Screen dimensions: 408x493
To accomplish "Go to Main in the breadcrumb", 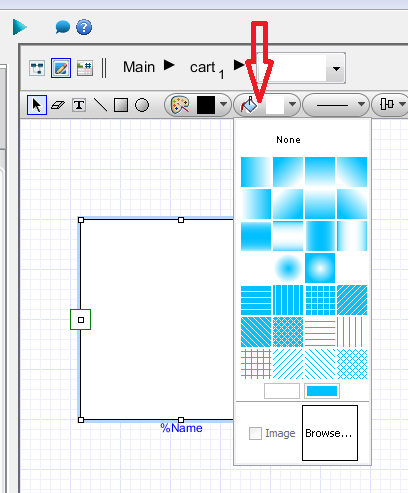I will click(x=139, y=67).
